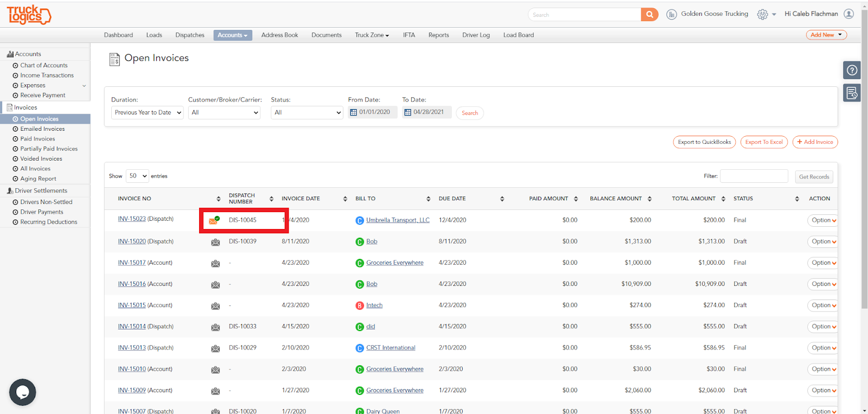The image size is (868, 414).
Task: Open Chart of Accounts in sidebar
Action: pyautogui.click(x=44, y=65)
